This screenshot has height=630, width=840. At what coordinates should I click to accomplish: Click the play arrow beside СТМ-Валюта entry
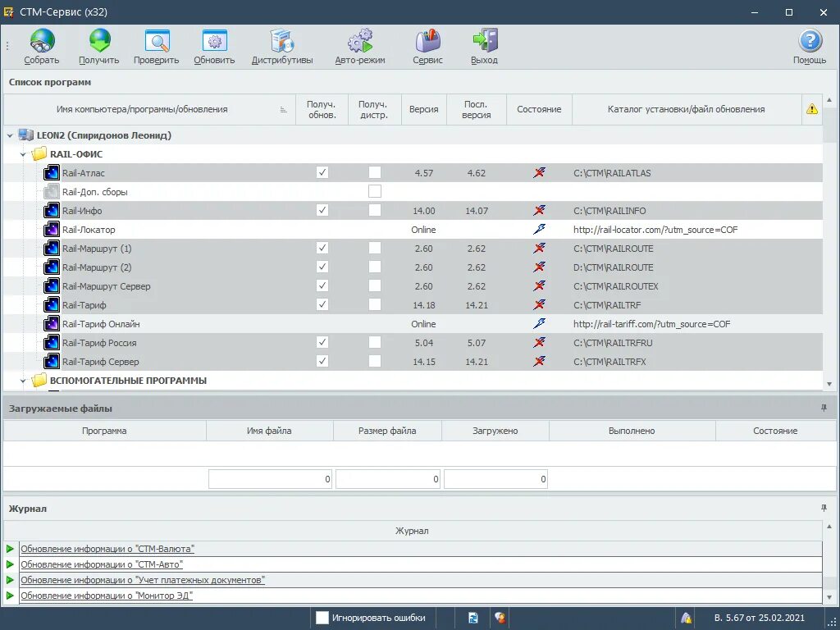[10, 549]
